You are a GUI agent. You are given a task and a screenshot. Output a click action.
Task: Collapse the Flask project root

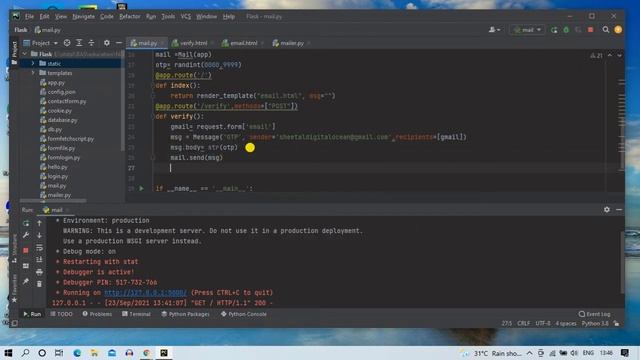pyautogui.click(x=25, y=54)
